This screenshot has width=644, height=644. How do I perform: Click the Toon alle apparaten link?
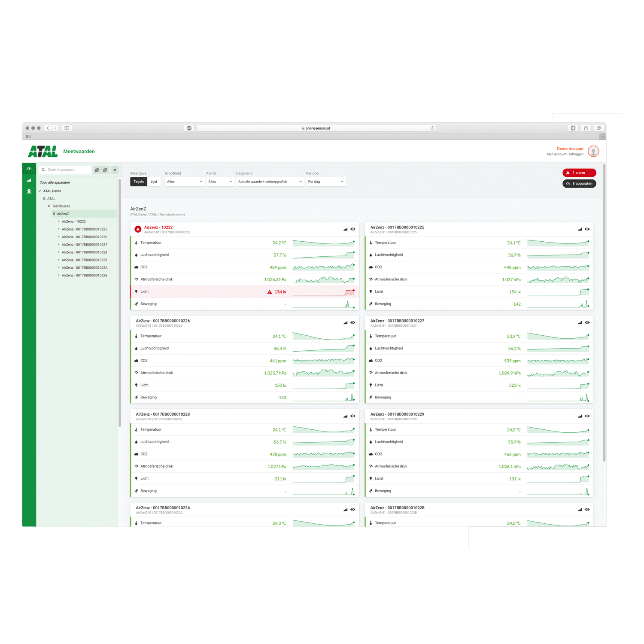[55, 182]
